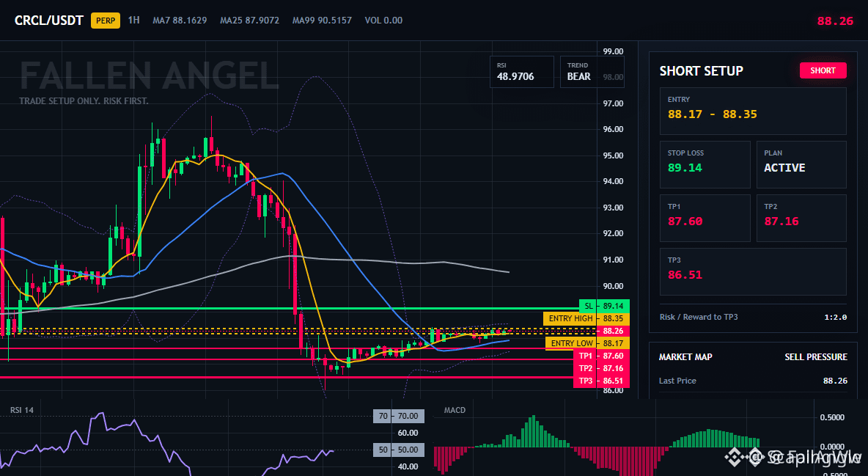Click the TP2 87.16 card in setup panel
This screenshot has height=476, width=868.
coord(801,218)
